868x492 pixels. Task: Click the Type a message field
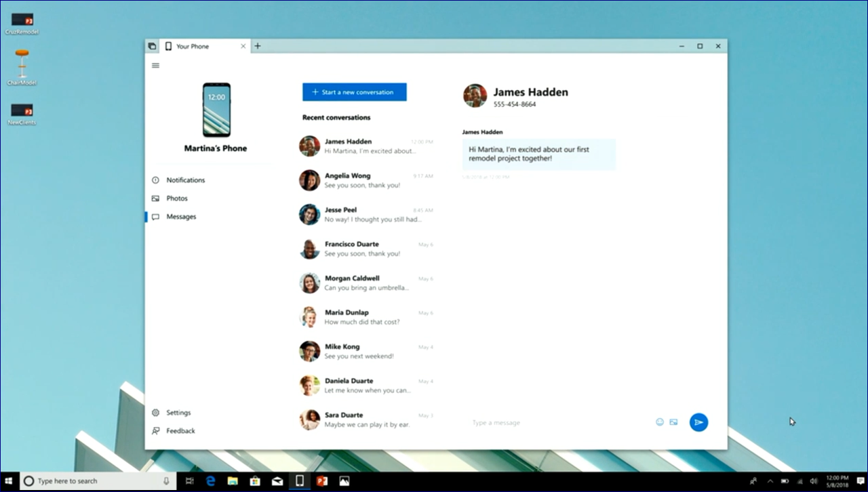(556, 423)
